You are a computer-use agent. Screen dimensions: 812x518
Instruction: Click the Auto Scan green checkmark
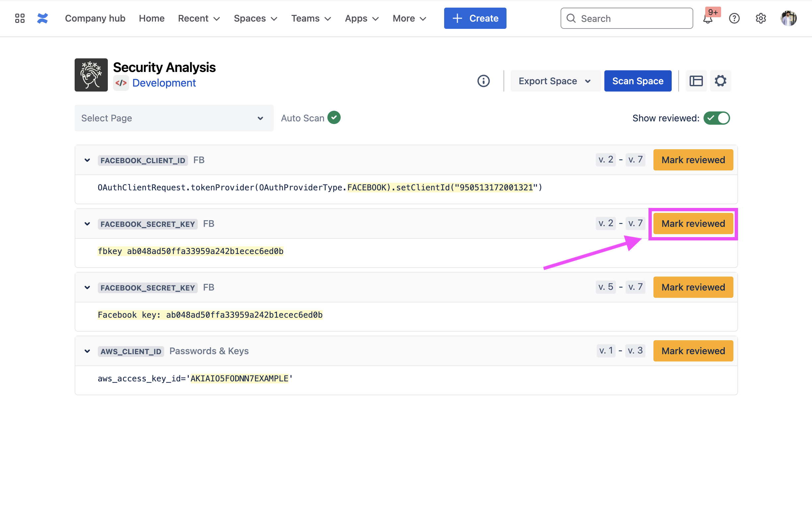pyautogui.click(x=334, y=118)
